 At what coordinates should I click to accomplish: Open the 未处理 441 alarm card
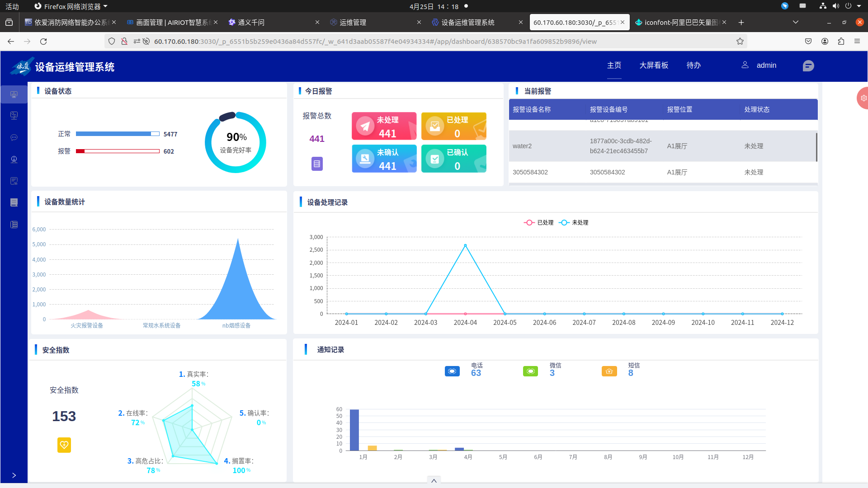point(384,126)
